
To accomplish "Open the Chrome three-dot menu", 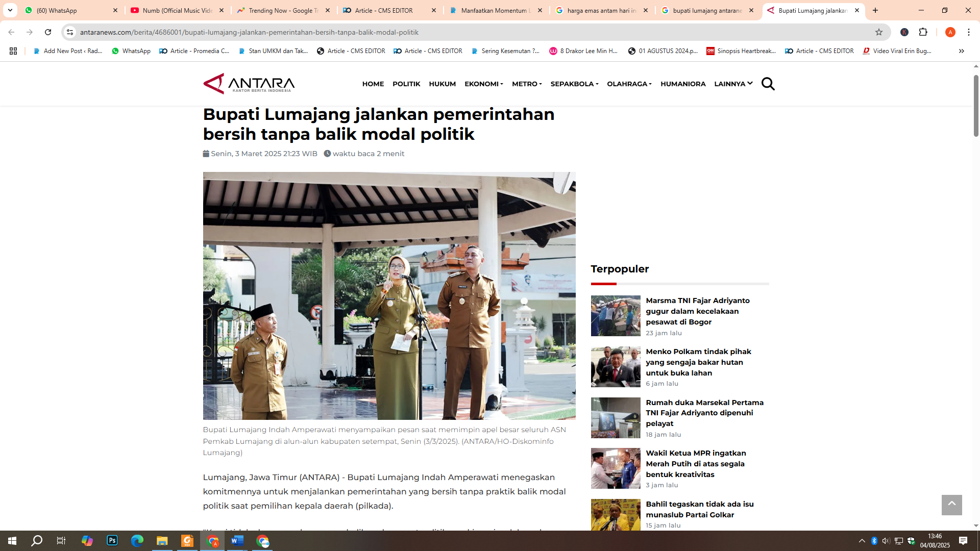I will point(968,32).
